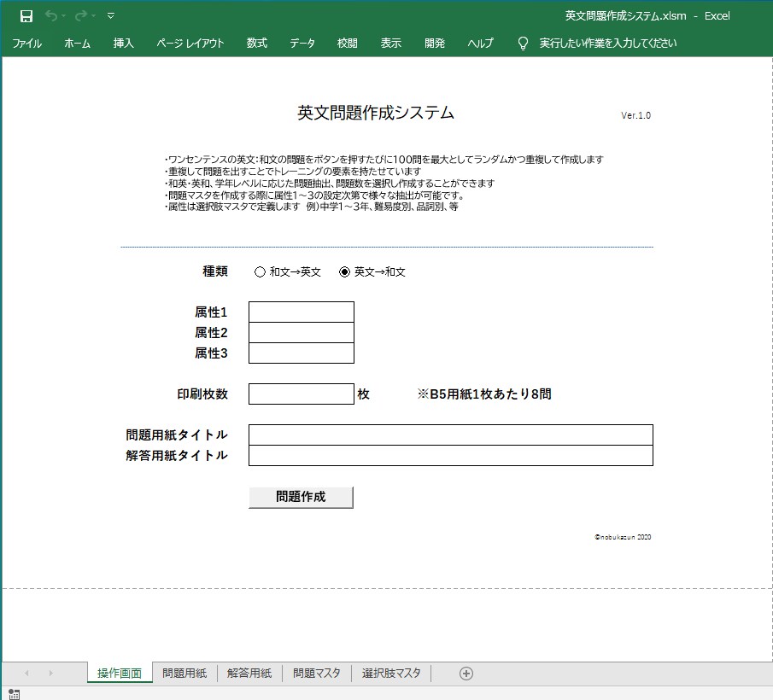Click the 種類 label

215,271
